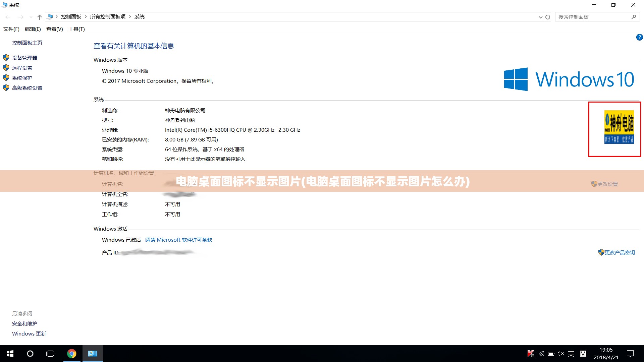Open Device Manager link in sidebar
Screen dimensions: 644x362
coord(24,58)
